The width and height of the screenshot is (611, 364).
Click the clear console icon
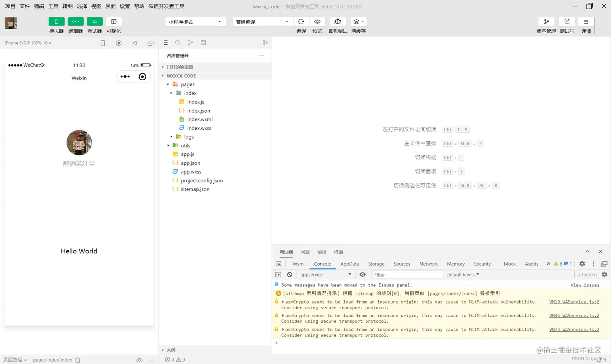290,275
